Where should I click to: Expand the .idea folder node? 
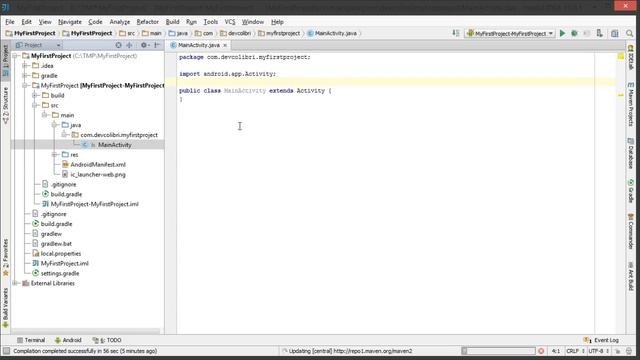tap(25, 65)
